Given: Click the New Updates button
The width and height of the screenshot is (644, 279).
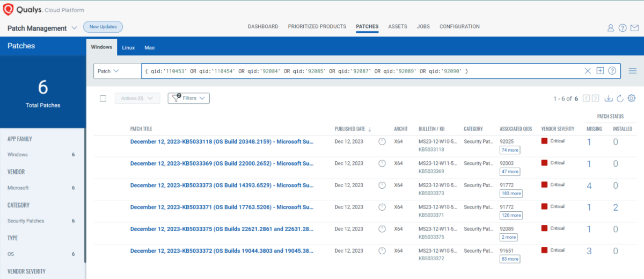Looking at the screenshot, I should [x=103, y=26].
